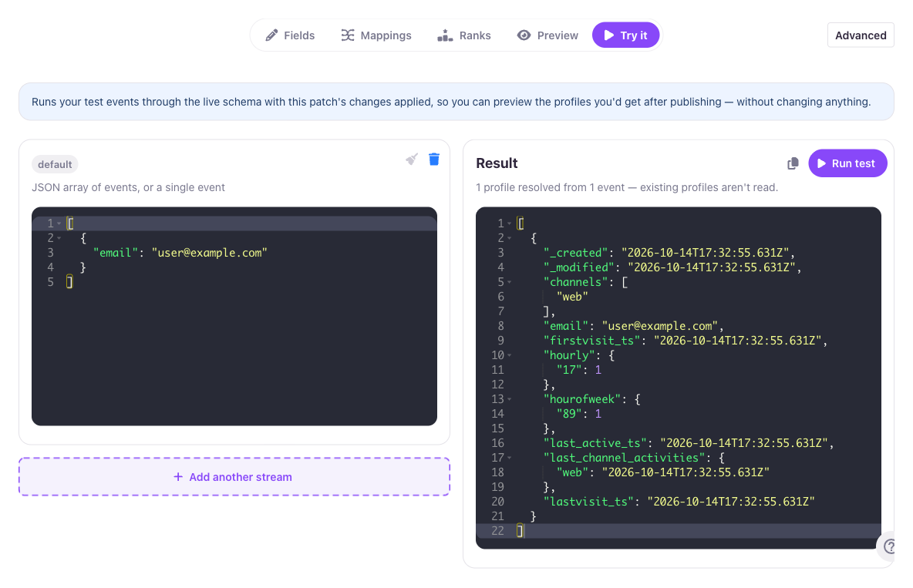Click the "email" line in the Result output
The image size is (913, 588).
tap(634, 326)
